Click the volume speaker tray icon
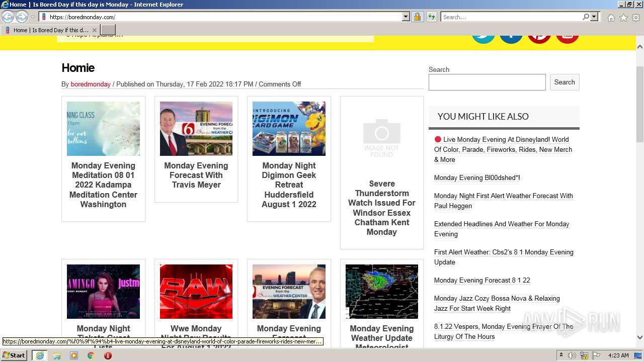644x362 pixels. point(572,355)
